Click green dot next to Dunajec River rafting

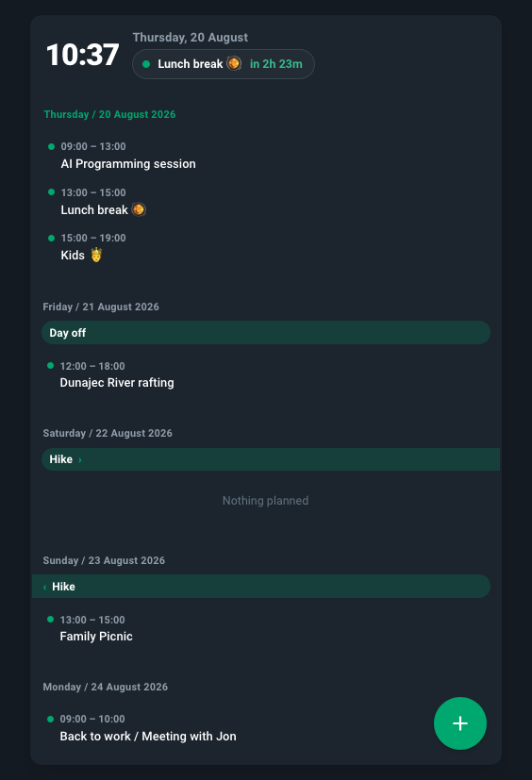click(50, 366)
